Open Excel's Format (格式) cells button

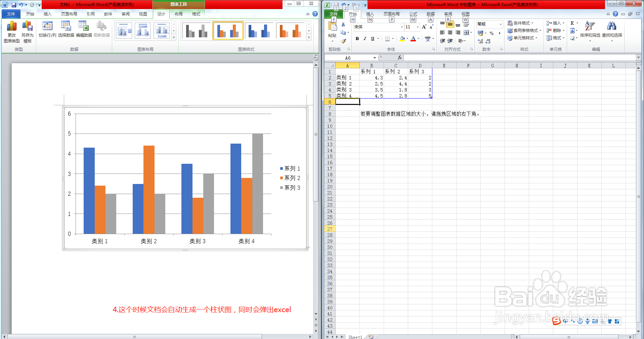[x=555, y=38]
